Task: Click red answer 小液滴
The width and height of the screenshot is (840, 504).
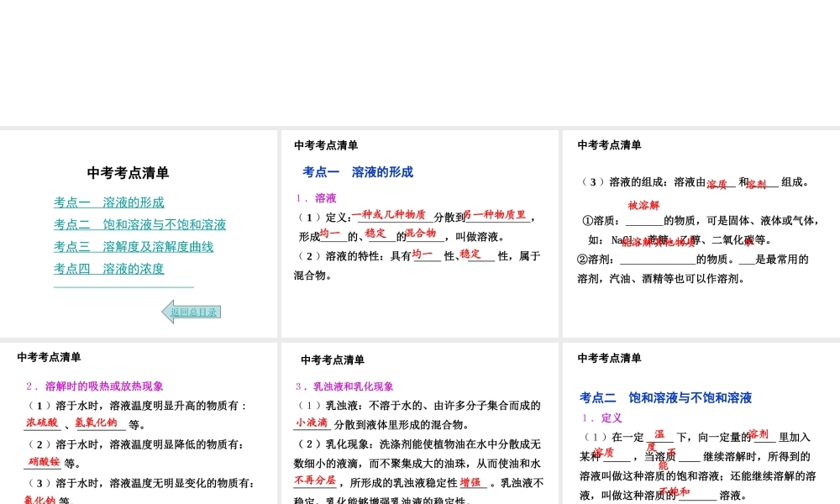Action: tap(312, 423)
